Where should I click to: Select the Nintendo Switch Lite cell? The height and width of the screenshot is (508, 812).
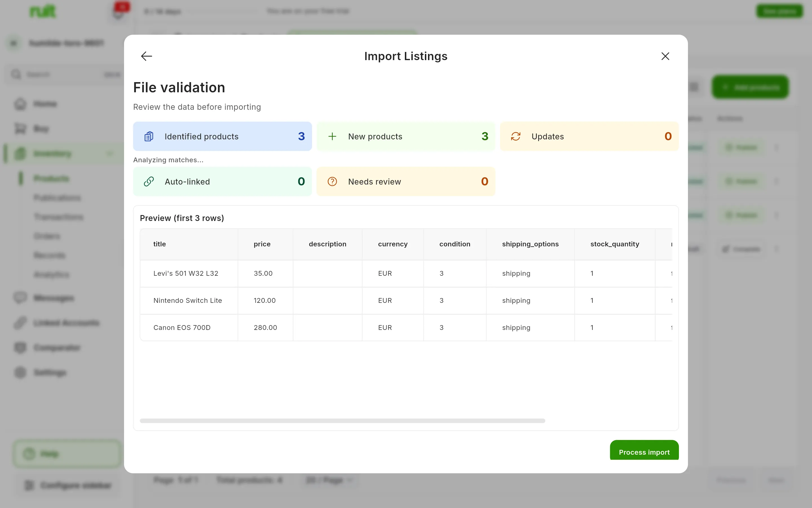[x=189, y=301]
